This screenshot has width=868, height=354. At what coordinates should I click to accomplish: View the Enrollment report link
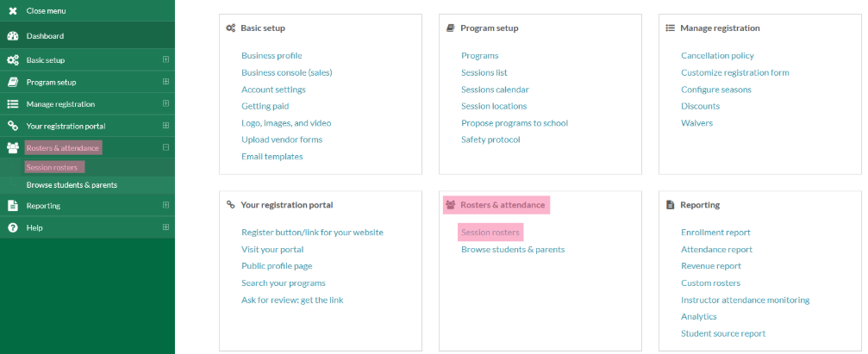coord(715,233)
